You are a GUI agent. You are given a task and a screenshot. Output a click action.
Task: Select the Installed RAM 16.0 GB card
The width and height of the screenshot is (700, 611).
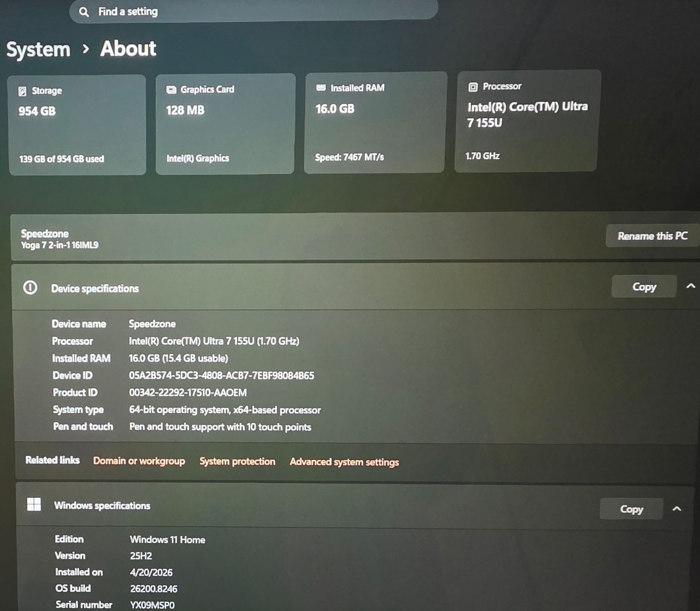375,122
